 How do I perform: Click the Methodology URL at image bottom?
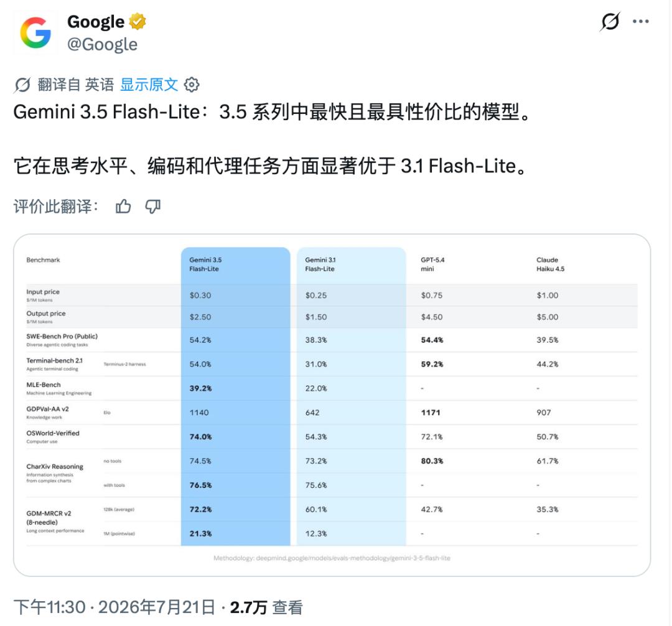(x=332, y=558)
